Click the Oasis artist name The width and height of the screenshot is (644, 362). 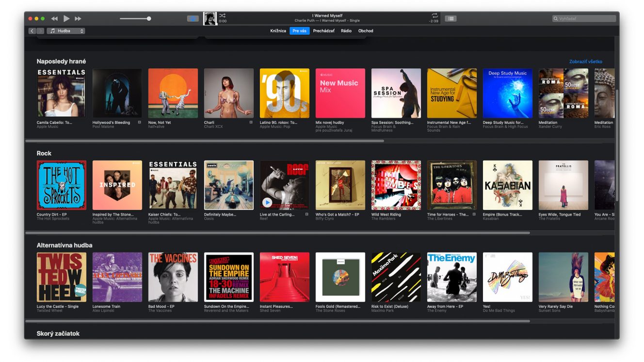pyautogui.click(x=209, y=219)
